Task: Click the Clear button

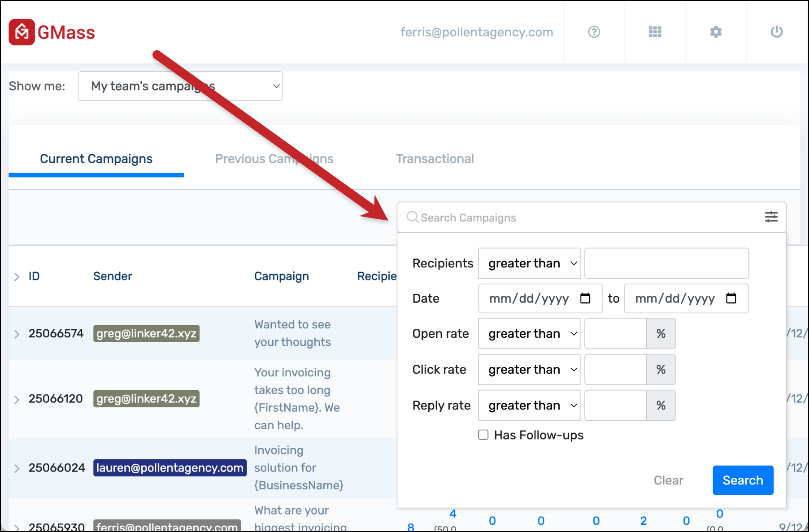Action: pyautogui.click(x=668, y=480)
